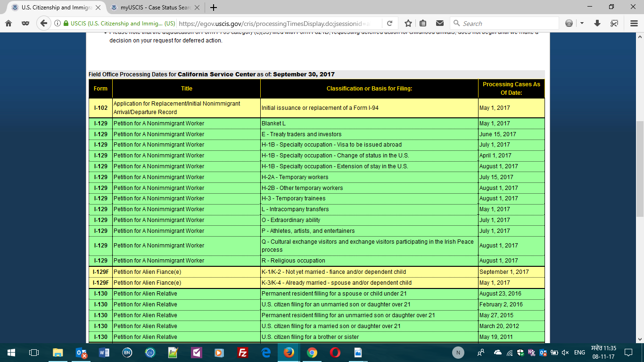Click the site information icon in address bar
The height and width of the screenshot is (362, 644).
point(57,23)
